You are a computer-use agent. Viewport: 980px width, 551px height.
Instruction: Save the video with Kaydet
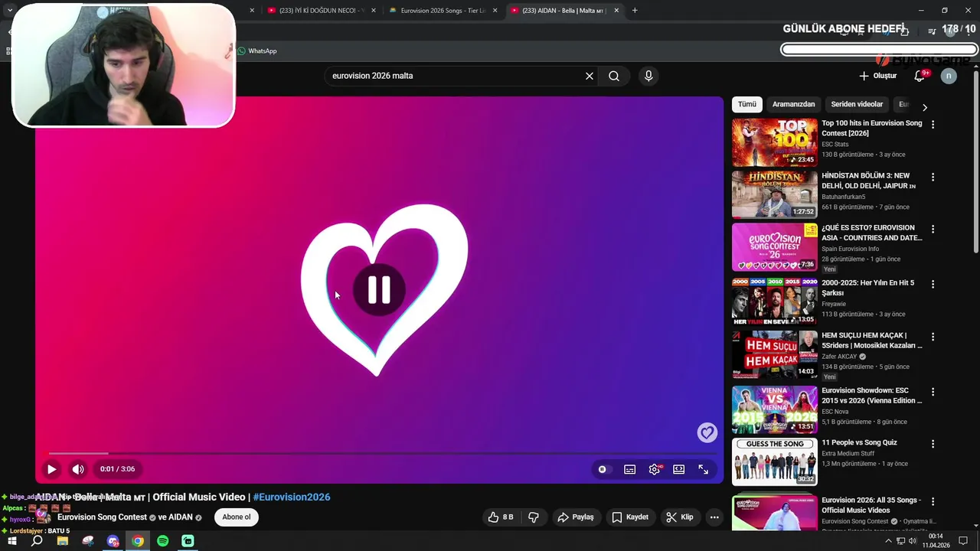(630, 517)
